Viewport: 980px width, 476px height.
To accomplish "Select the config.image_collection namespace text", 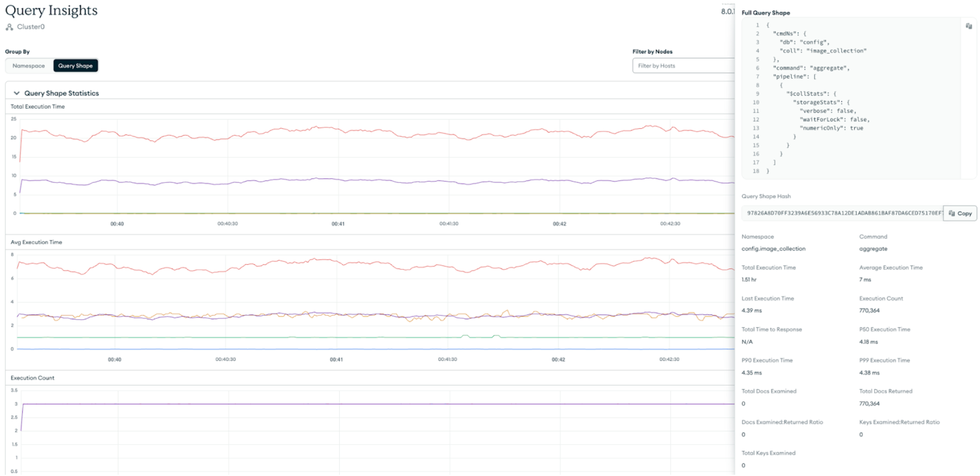I will tap(773, 248).
